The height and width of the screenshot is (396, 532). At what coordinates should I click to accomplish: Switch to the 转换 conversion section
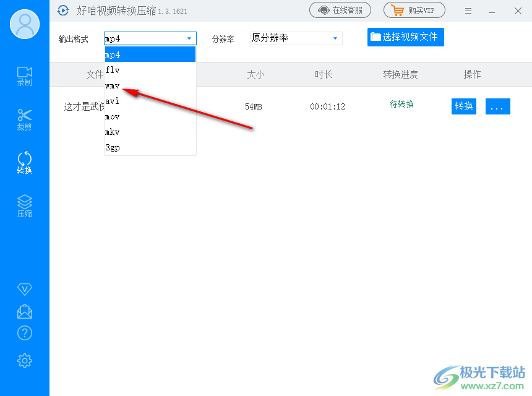[24, 163]
